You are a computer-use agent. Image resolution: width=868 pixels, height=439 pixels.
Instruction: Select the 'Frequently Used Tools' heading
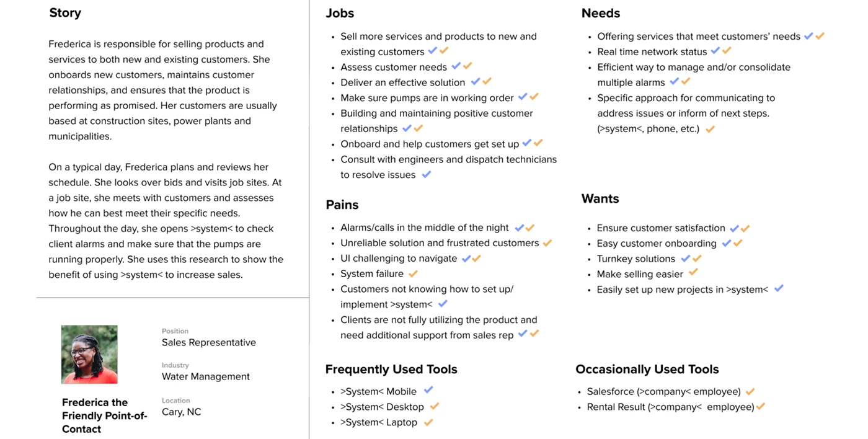[391, 369]
